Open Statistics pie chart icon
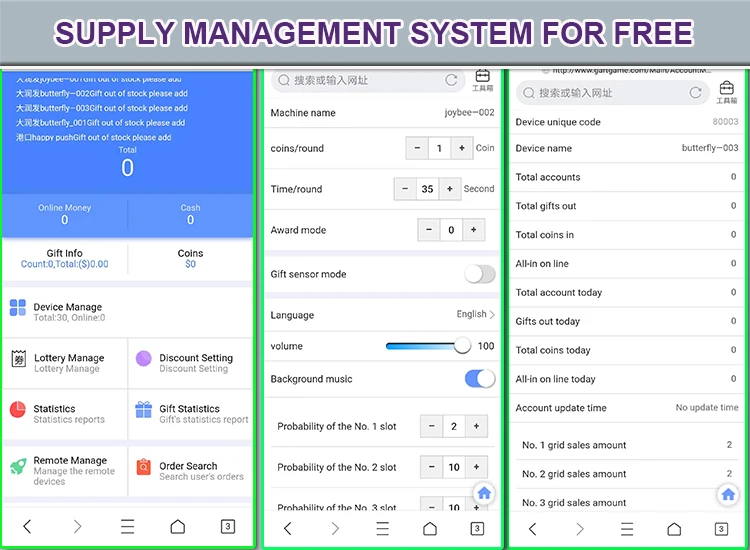This screenshot has height=550, width=750. click(18, 409)
